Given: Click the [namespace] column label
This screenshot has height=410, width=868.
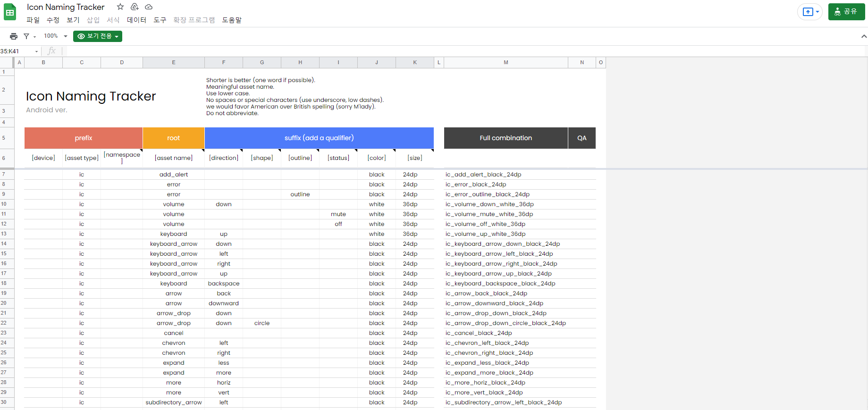Looking at the screenshot, I should [x=122, y=158].
